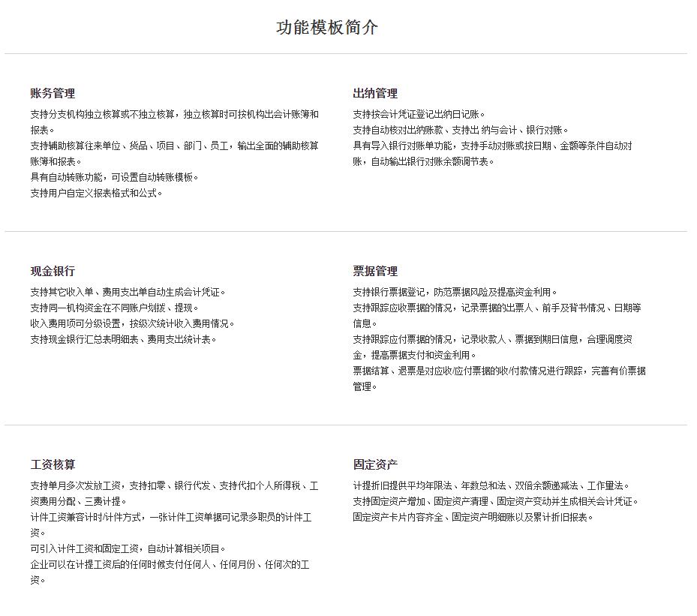Select the line 支持其它收入单、费用支出单自动生成会计凭证
697x616 pixels.
pyautogui.click(x=128, y=293)
